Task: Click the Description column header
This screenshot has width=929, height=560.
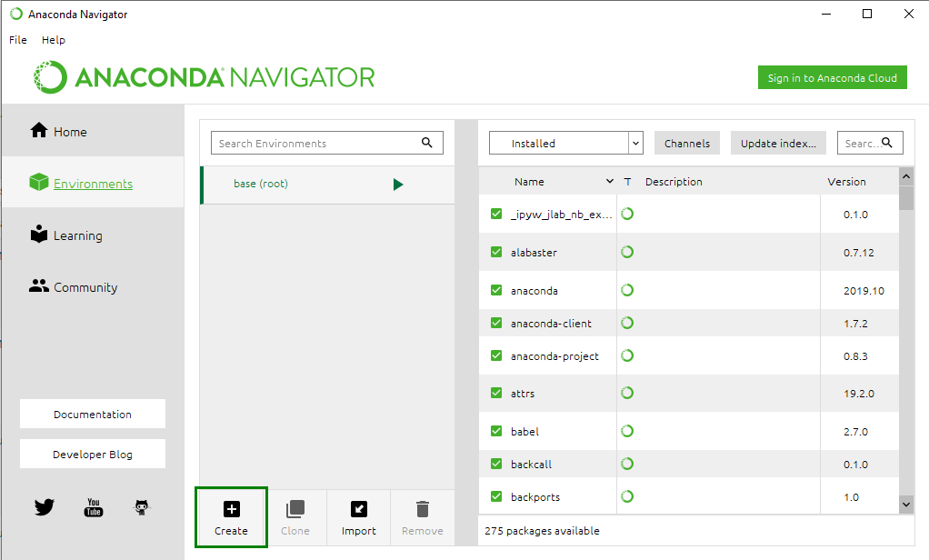Action: 674,181
